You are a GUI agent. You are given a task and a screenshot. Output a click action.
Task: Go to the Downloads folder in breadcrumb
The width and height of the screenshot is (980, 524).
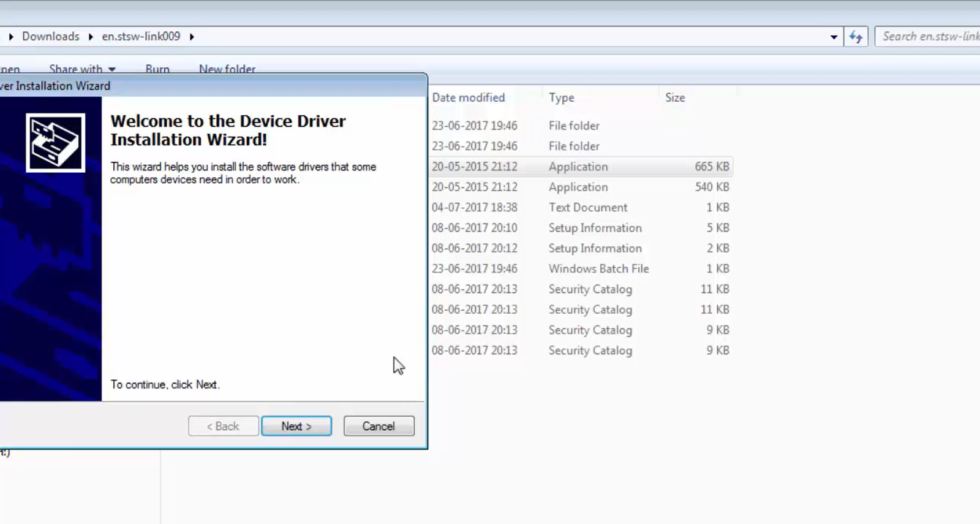51,37
